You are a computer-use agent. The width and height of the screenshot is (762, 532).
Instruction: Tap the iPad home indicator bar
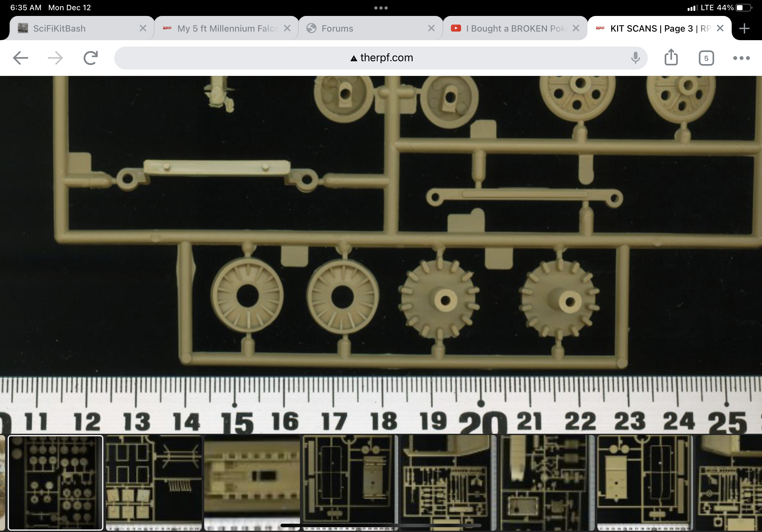coord(381,525)
